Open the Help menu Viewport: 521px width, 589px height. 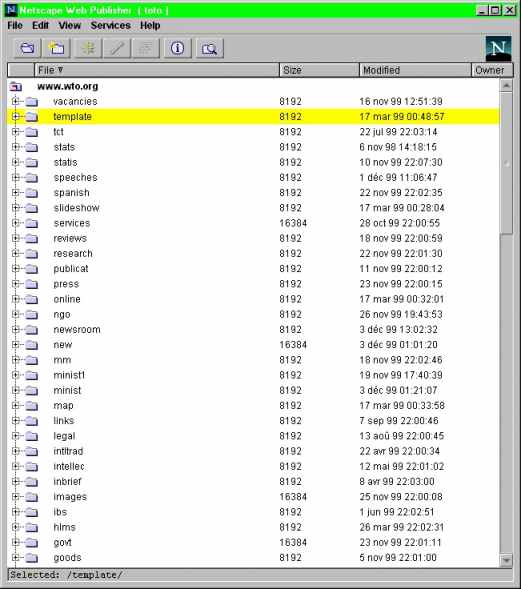point(150,26)
